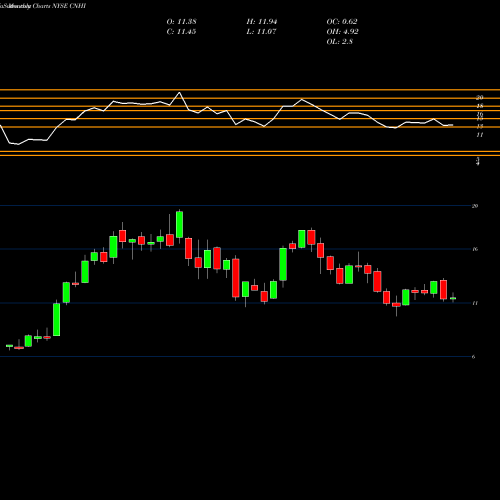
Task: Click the 20 label on the candlestick price axis
Action: (x=475, y=206)
